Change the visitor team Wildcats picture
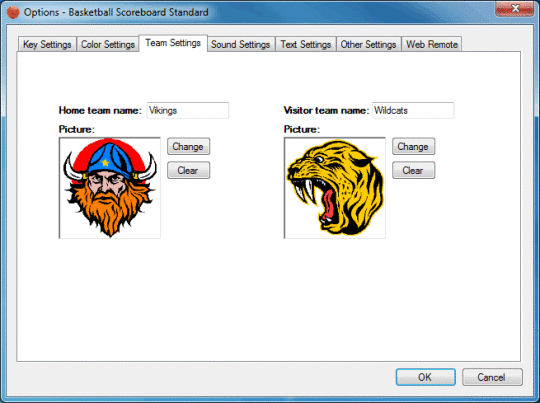This screenshot has height=403, width=540. (x=413, y=146)
